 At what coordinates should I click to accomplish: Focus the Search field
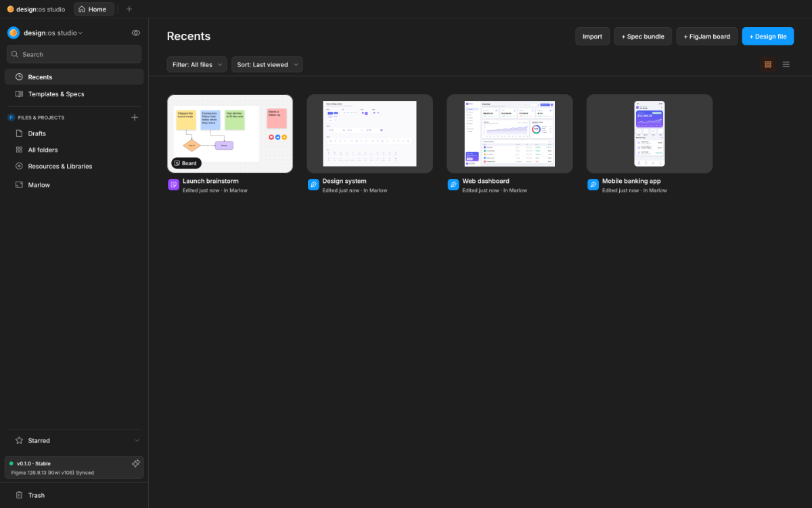[74, 54]
